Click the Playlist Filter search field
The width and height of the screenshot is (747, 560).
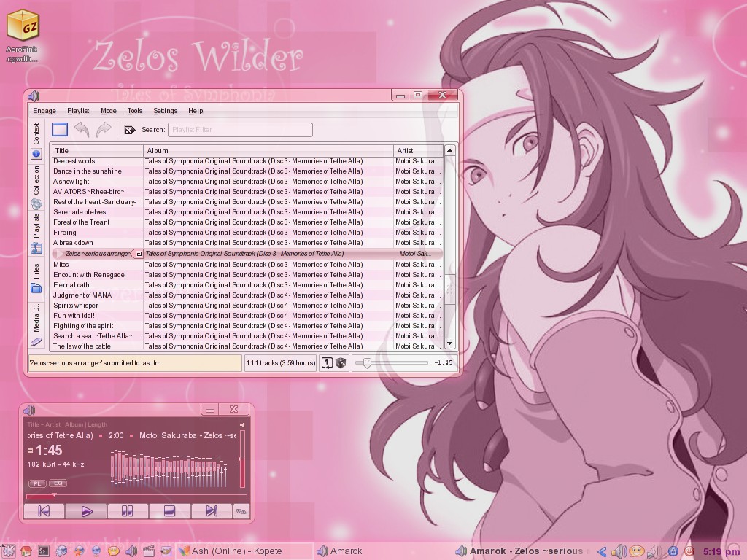coord(240,130)
